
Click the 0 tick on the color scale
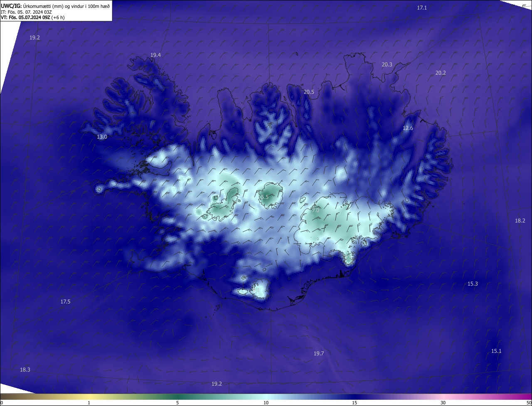2,403
